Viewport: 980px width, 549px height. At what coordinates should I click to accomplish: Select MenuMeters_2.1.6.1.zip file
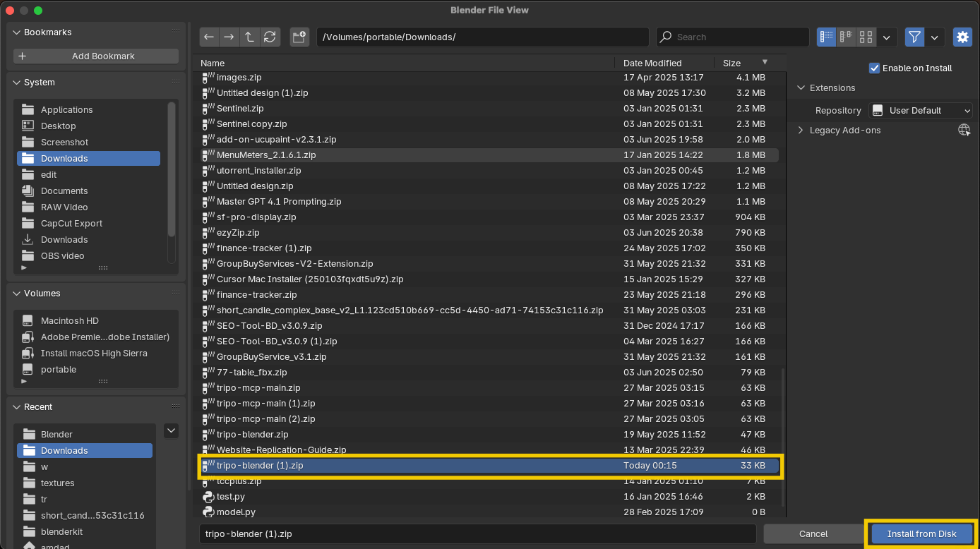click(489, 155)
